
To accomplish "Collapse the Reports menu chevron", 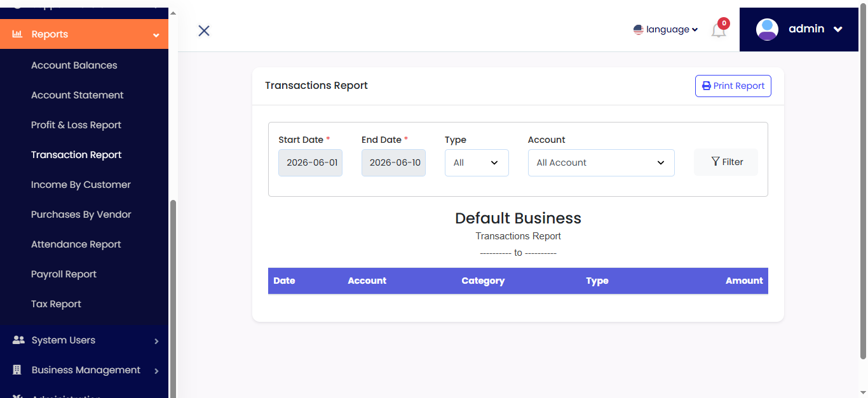I will pos(156,36).
